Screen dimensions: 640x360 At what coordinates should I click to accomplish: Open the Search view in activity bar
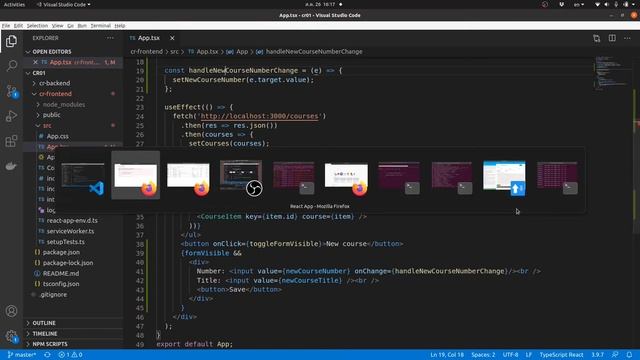11,66
